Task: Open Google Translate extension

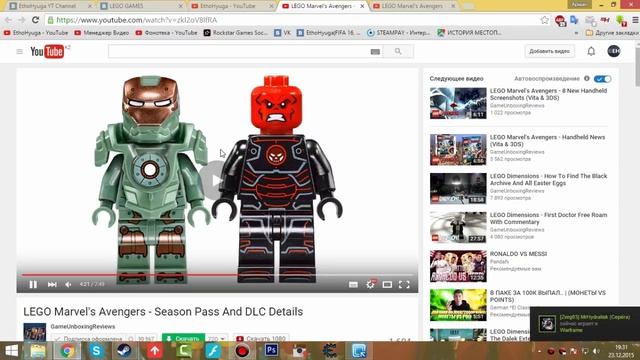Action: point(574,20)
